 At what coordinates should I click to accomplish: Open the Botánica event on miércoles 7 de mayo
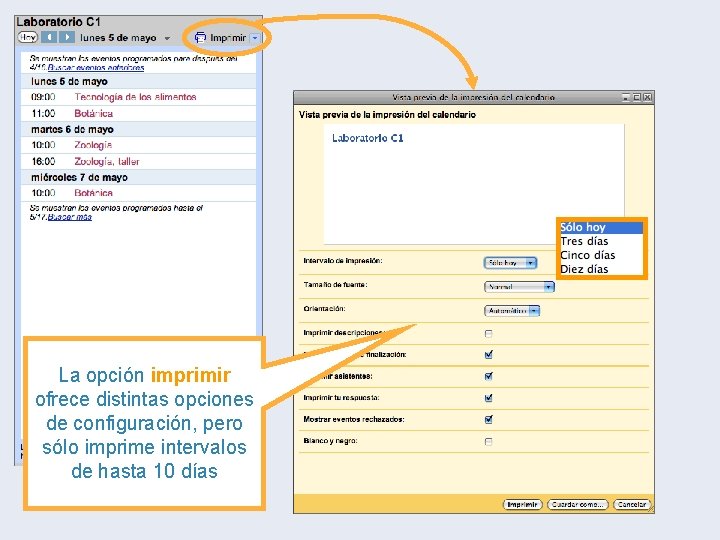(94, 193)
